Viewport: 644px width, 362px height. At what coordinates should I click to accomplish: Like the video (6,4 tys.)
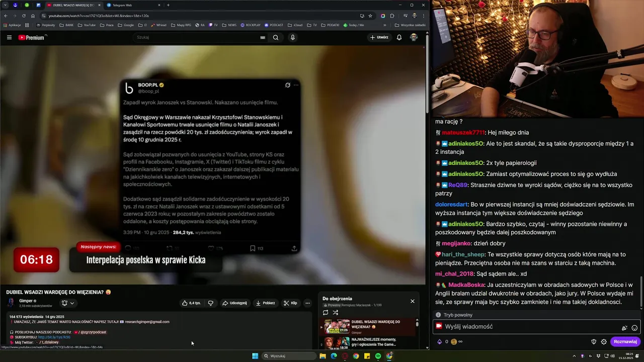[191, 303]
